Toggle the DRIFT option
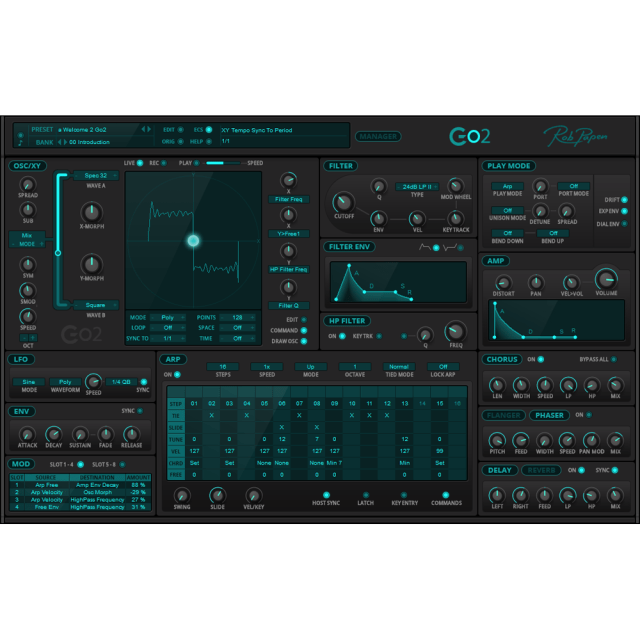This screenshot has width=640, height=640. [624, 200]
